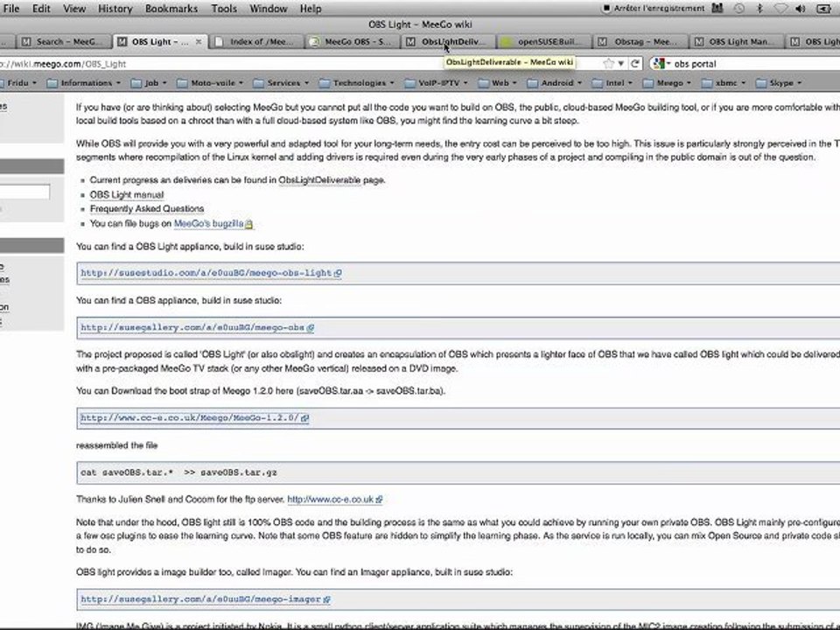The height and width of the screenshot is (630, 840).
Task: Close the OBS Light tab
Action: click(199, 42)
